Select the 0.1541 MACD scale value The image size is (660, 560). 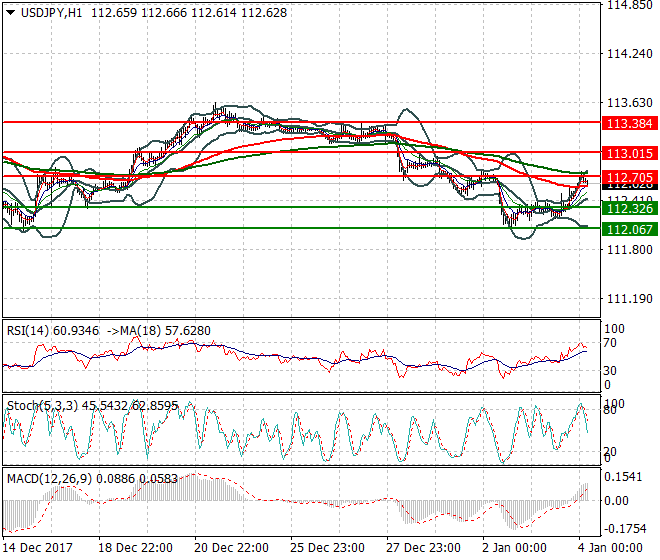point(623,477)
